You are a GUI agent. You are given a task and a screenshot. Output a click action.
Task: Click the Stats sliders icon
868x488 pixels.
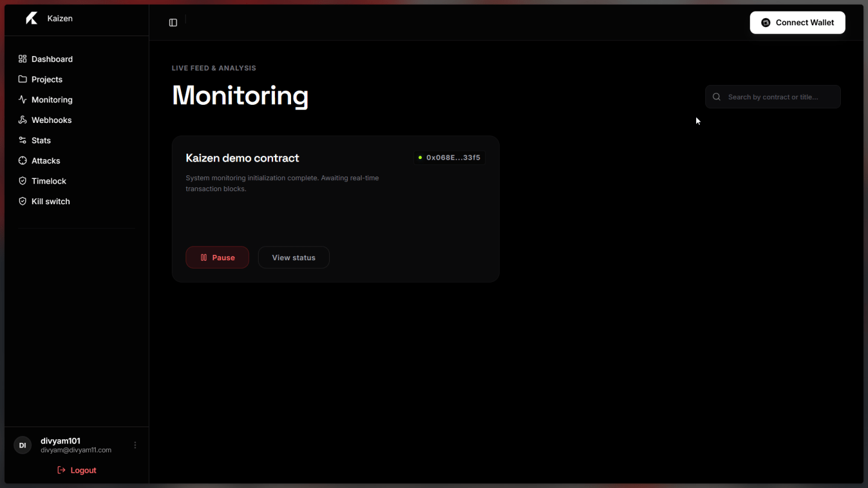(x=22, y=140)
